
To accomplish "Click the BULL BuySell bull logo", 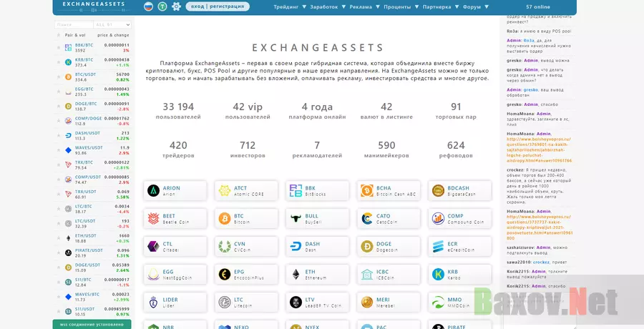I will [x=296, y=219].
